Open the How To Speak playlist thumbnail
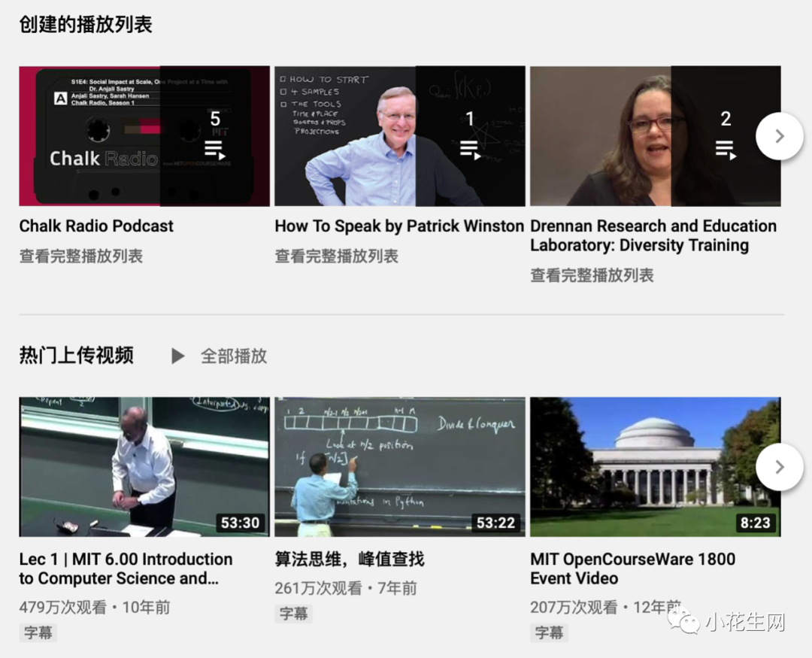This screenshot has height=658, width=812. click(400, 136)
